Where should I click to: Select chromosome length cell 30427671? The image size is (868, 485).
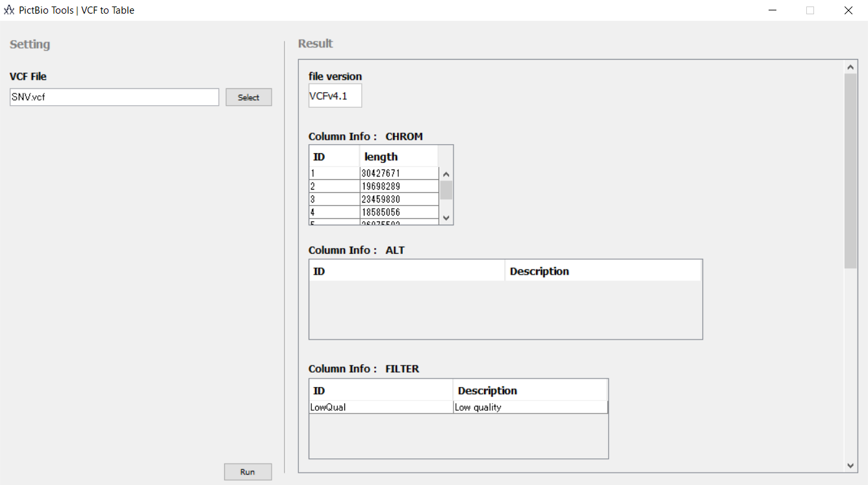(399, 173)
